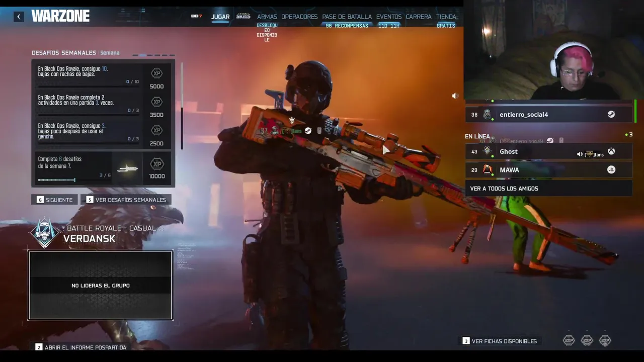Click the SIGUIENTE button
Screen dimensions: 644x362
(x=54, y=200)
